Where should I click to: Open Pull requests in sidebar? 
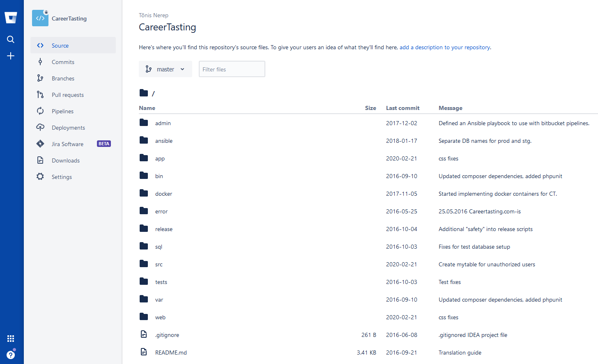[x=73, y=95]
